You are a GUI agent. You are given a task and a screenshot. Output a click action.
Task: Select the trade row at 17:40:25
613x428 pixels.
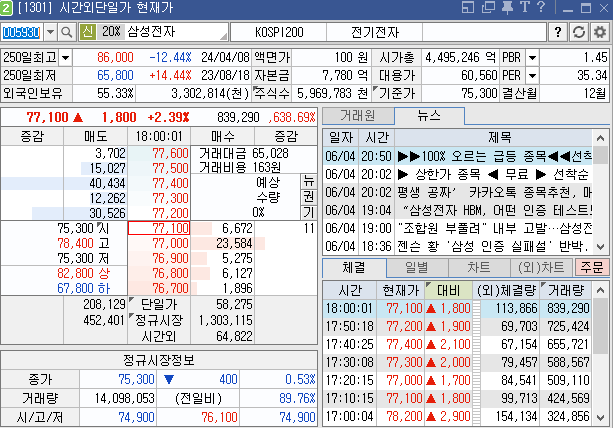point(458,344)
